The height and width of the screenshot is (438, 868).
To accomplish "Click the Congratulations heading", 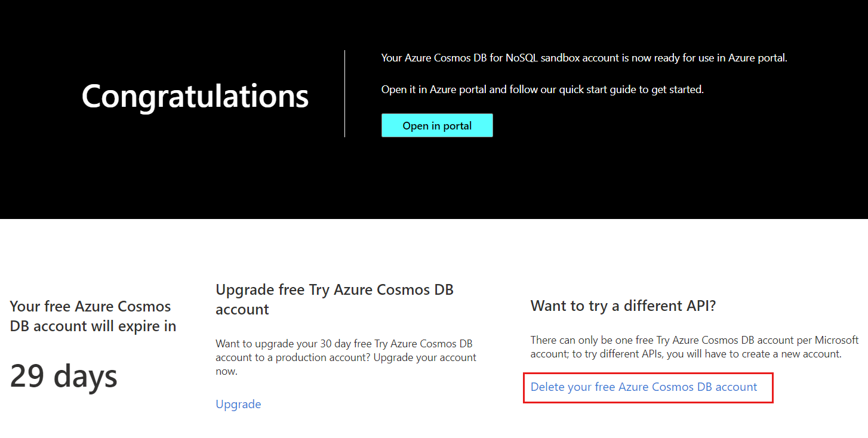I will point(195,95).
